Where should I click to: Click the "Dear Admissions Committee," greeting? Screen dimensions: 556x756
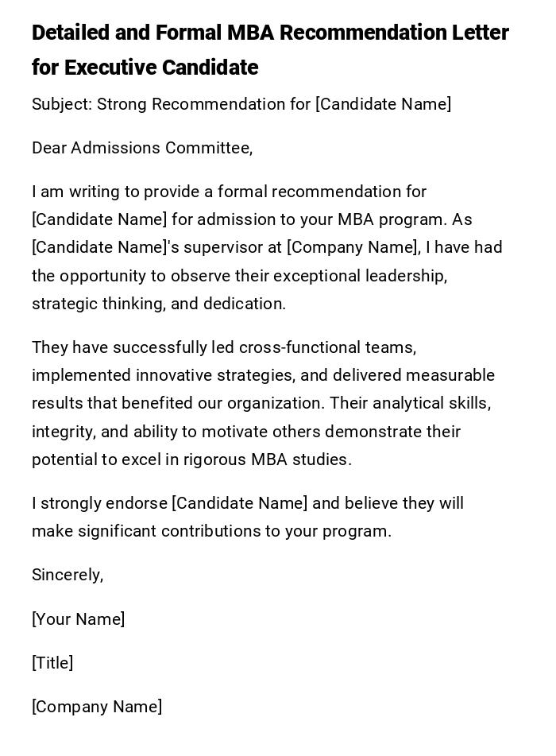[142, 148]
